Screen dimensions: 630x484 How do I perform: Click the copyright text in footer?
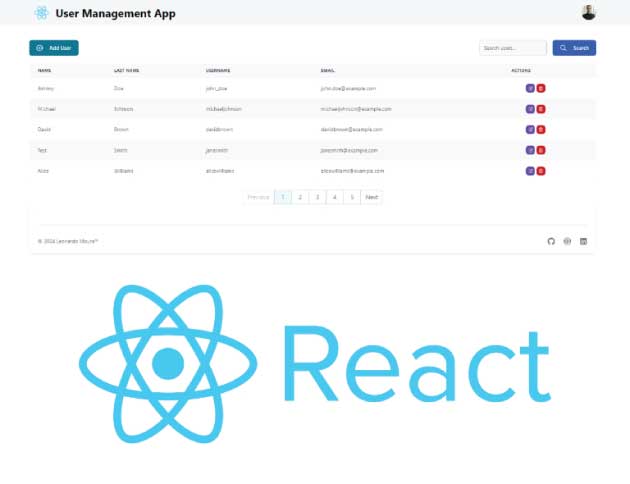pyautogui.click(x=68, y=241)
